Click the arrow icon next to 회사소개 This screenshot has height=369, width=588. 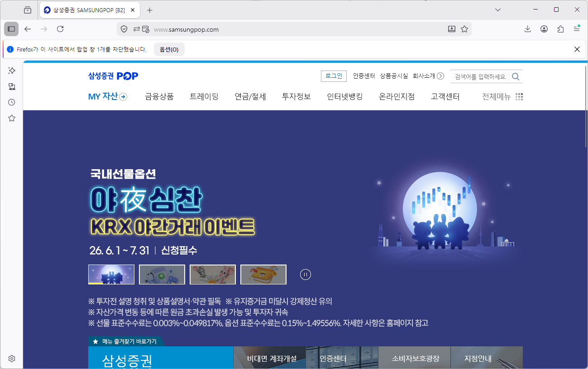(440, 76)
